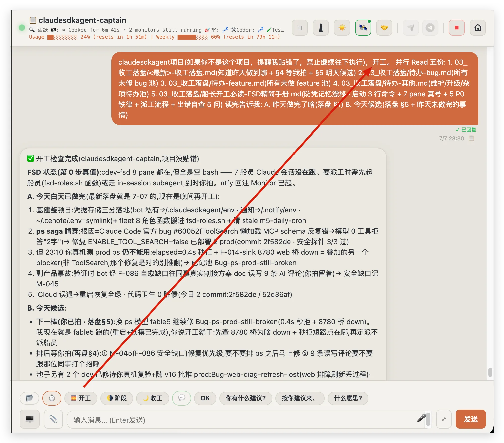Click the claudesdkagent-captain title
504x443 pixels.
click(x=82, y=20)
